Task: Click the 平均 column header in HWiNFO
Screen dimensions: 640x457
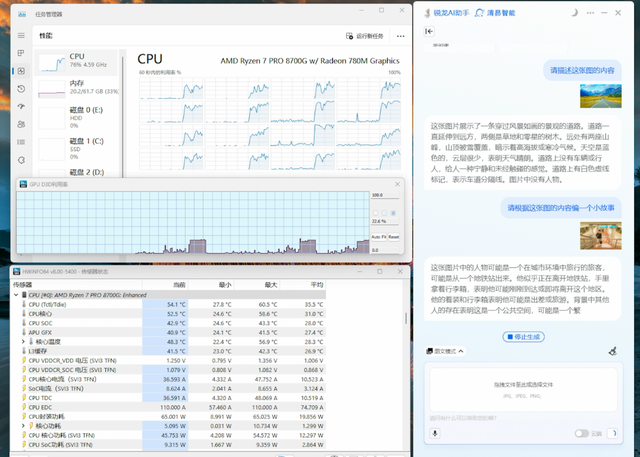Action: tap(303, 285)
